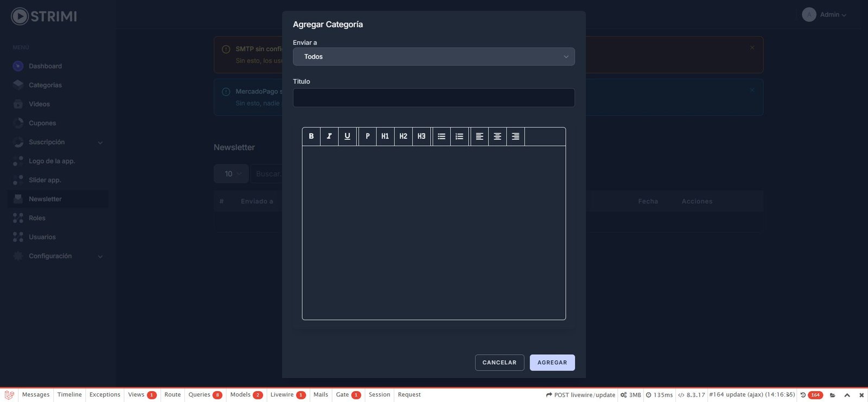868x402 pixels.
Task: Align editor text to the right
Action: pos(515,136)
